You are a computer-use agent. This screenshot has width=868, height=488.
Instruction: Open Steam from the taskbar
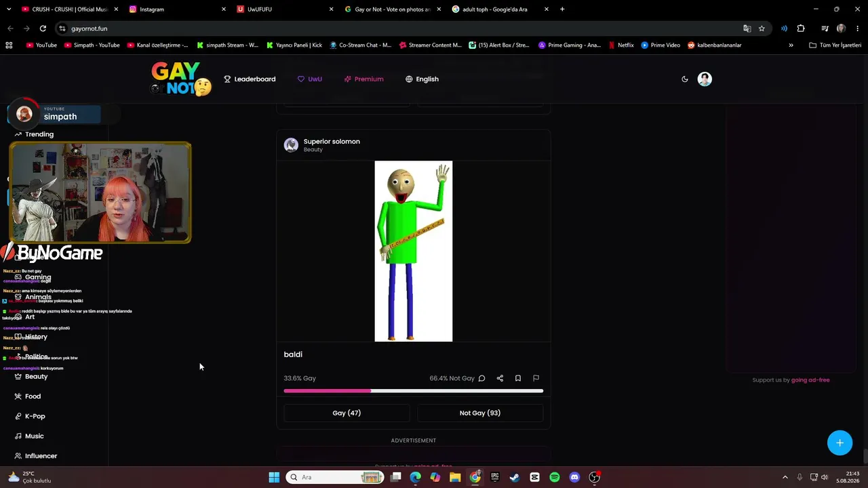(x=515, y=477)
